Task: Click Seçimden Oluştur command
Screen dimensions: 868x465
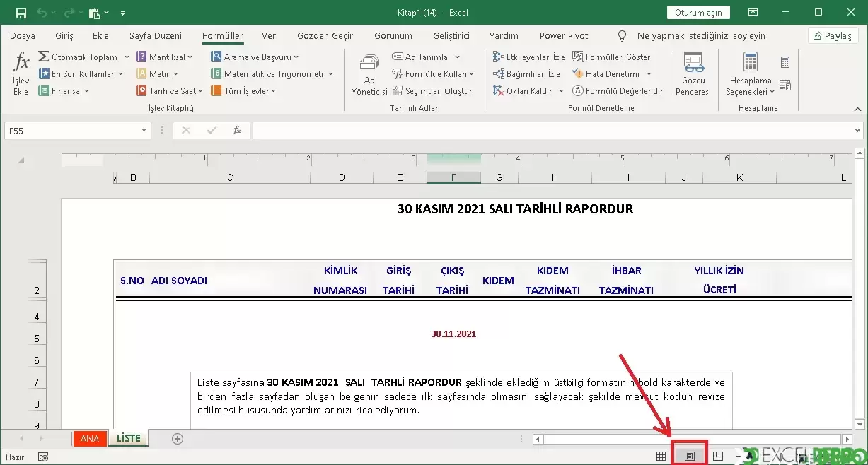Action: [x=432, y=90]
